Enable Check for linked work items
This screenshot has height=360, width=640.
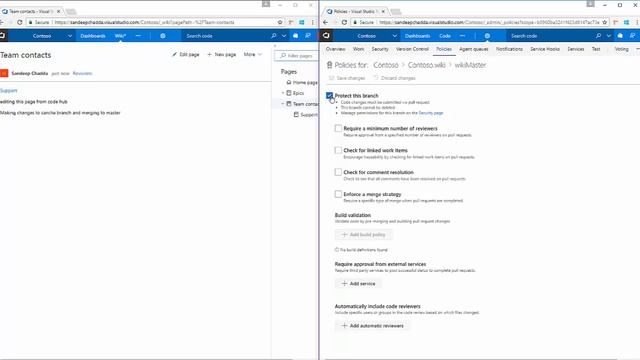[338, 150]
